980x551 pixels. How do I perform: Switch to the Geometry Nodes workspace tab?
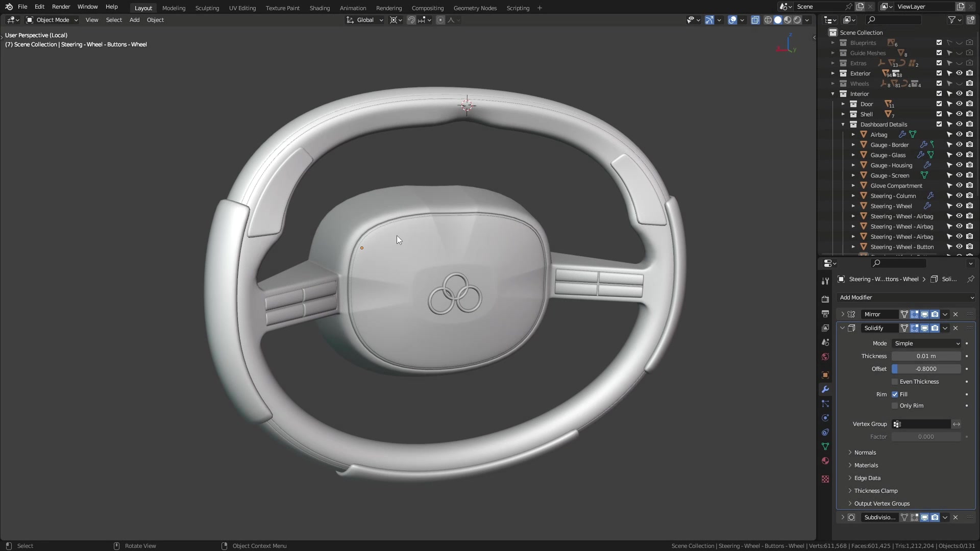point(475,8)
